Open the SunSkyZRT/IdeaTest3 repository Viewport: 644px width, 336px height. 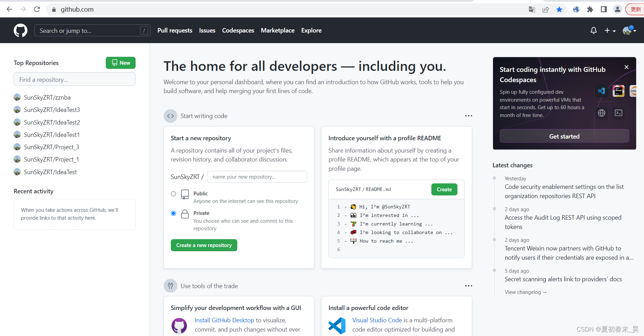(52, 110)
